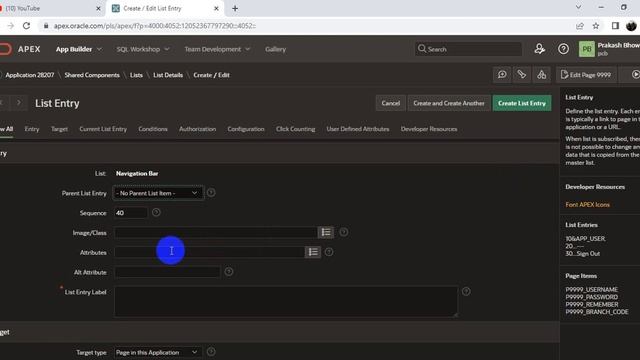
Task: Show help for Attributes field
Action: click(x=329, y=252)
